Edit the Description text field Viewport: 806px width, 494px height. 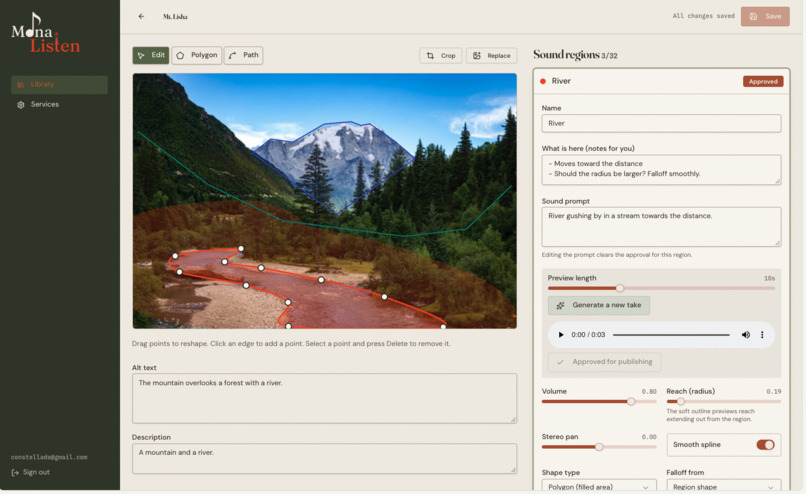[324, 459]
